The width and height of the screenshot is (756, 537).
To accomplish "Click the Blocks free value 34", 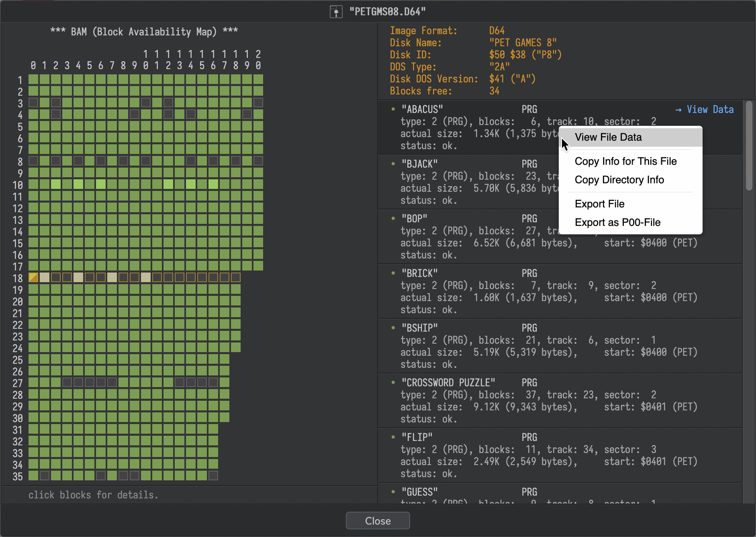I will tap(494, 91).
